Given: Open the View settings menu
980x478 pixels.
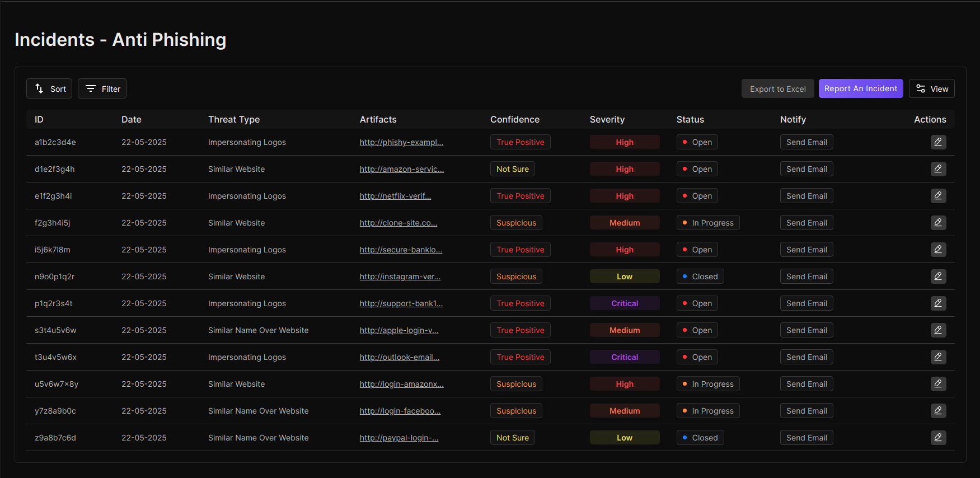Looking at the screenshot, I should click(931, 88).
